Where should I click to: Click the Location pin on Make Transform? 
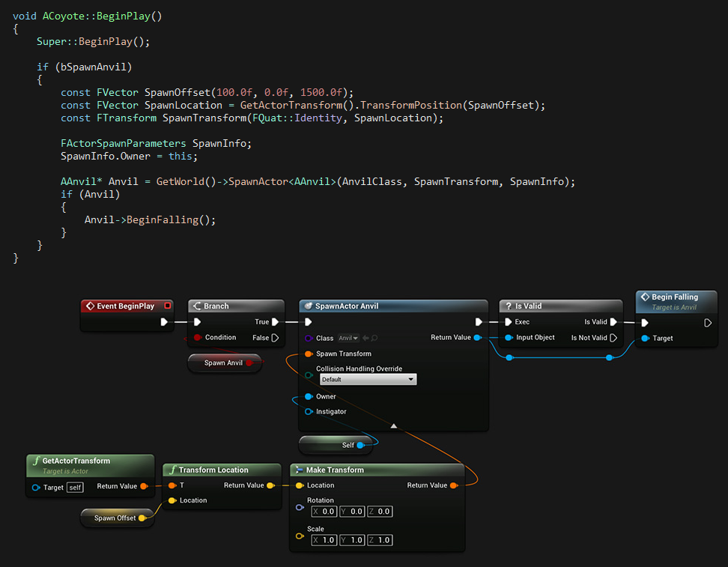coord(300,485)
